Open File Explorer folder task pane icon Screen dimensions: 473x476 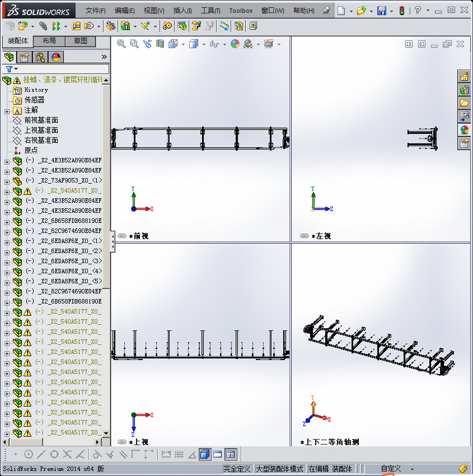(x=464, y=103)
